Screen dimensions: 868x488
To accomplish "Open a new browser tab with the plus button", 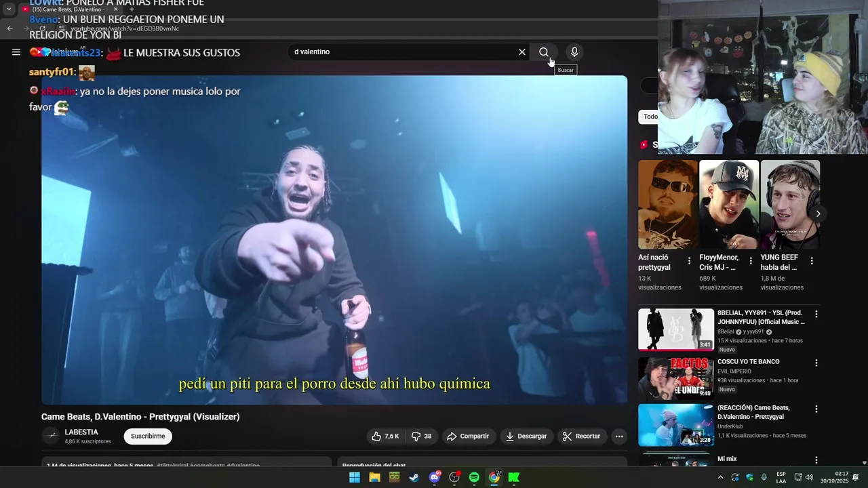I will 132,9.
